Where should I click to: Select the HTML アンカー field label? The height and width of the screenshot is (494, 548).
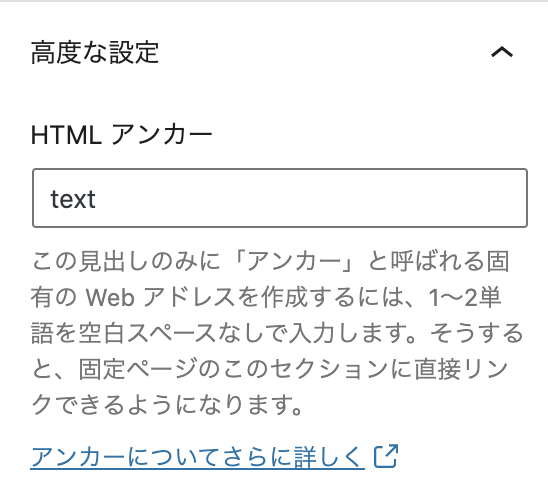pos(122,135)
